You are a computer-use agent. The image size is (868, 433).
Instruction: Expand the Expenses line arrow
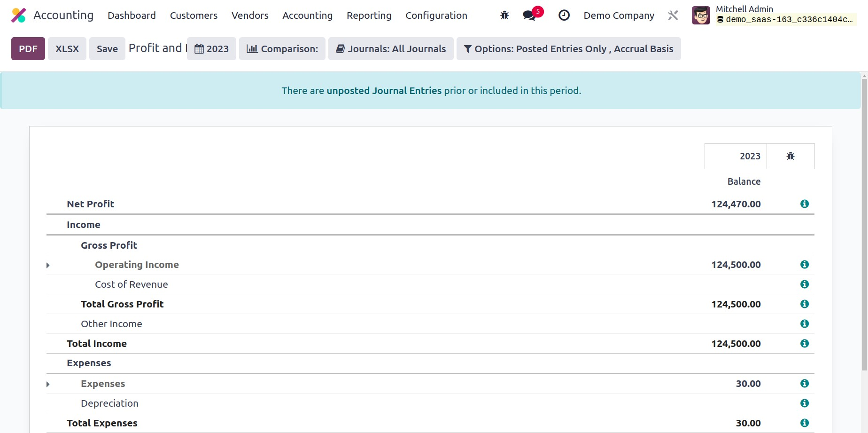coord(48,384)
